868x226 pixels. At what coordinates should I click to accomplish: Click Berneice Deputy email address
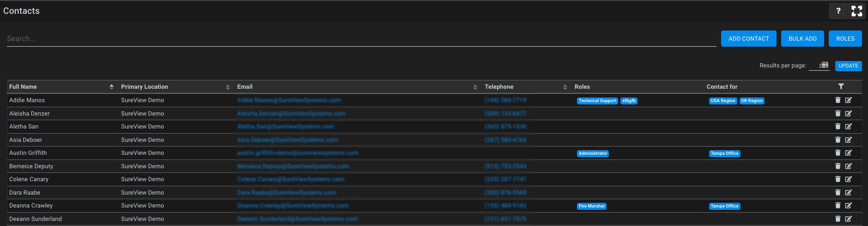(x=293, y=166)
